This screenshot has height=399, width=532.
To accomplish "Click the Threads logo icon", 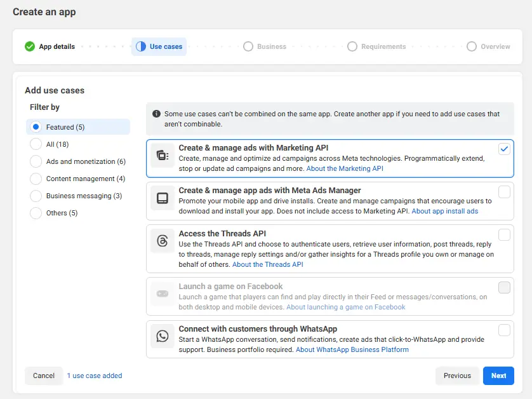I will point(161,242).
